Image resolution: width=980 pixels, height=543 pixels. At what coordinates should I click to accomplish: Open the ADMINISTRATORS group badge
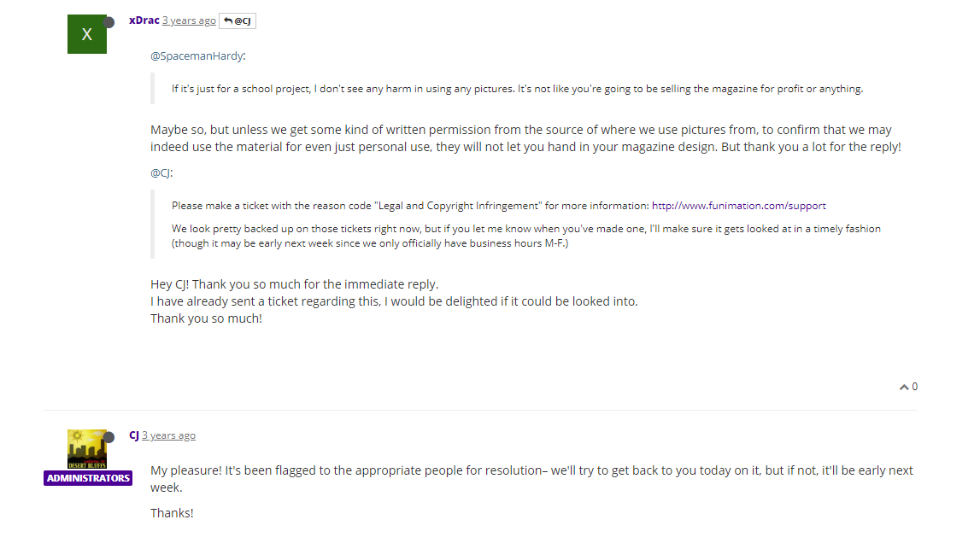click(x=88, y=478)
